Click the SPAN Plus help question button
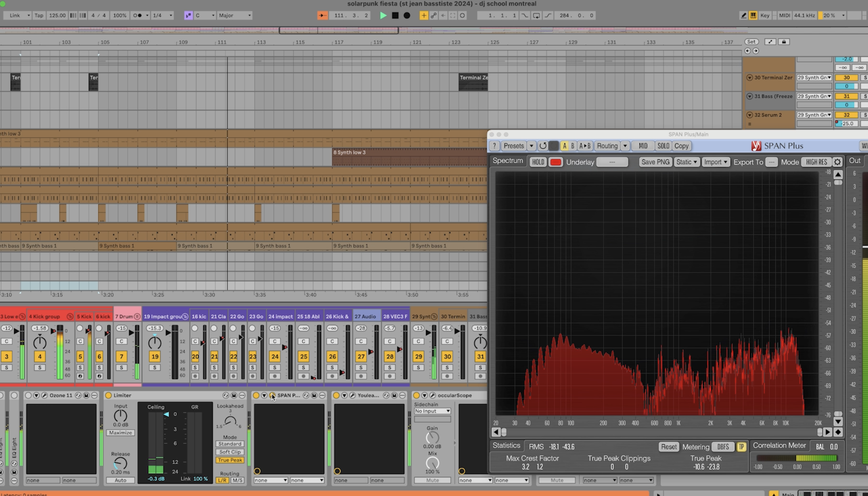 tap(494, 146)
